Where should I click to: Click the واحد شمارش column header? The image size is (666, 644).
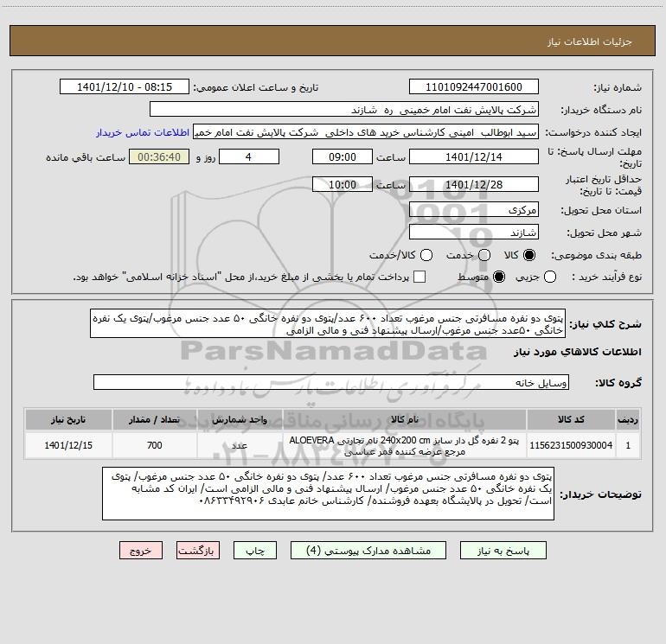240,419
